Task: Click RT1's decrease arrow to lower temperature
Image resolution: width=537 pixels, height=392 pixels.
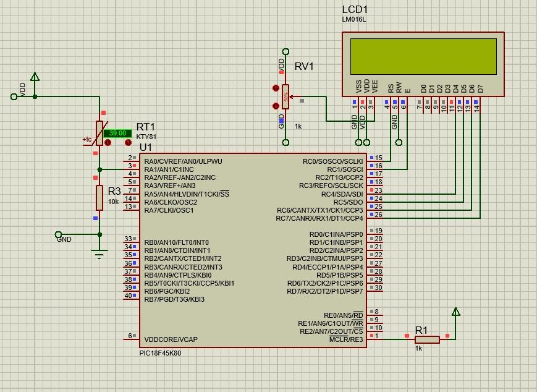Action: (108, 142)
